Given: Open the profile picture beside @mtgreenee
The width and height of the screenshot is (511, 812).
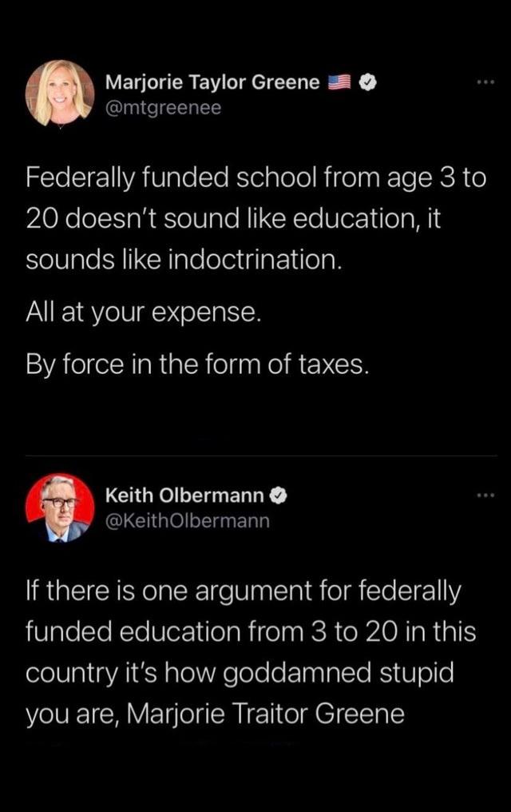Looking at the screenshot, I should pos(60,94).
